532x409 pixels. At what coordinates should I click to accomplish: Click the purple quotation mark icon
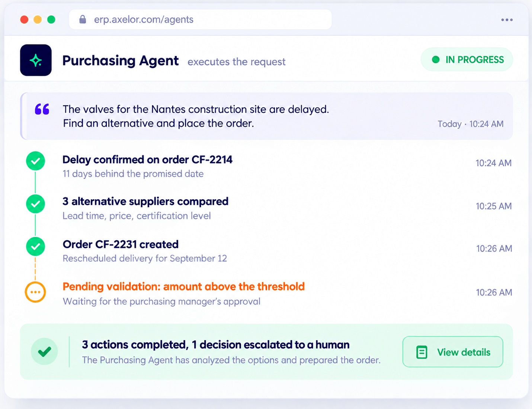(x=42, y=109)
